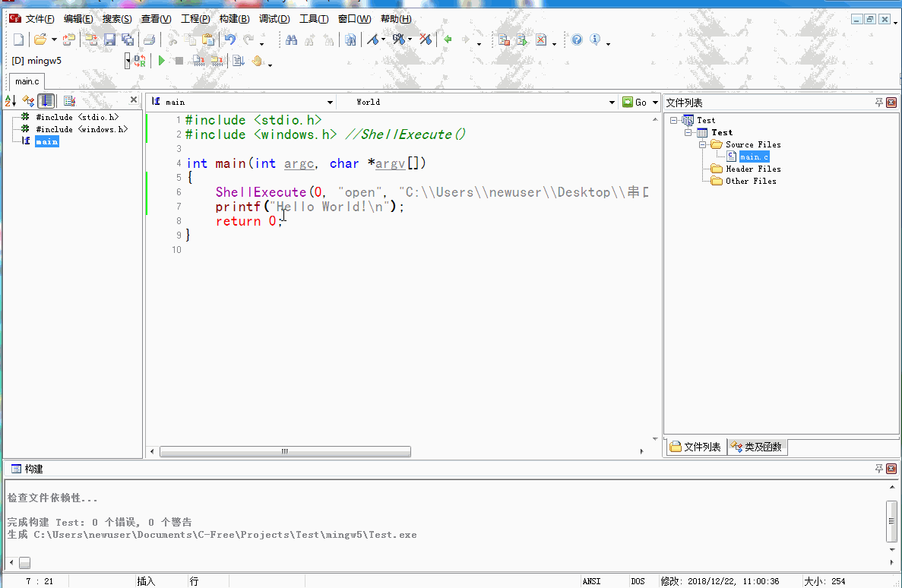Switch to the 类及函数 tab
This screenshot has width=902, height=588.
click(x=757, y=447)
